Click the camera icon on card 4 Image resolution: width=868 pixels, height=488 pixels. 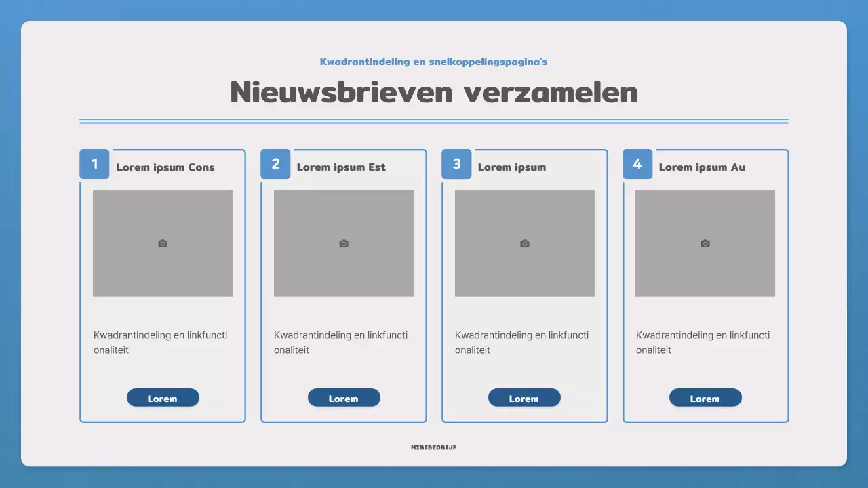click(x=705, y=243)
